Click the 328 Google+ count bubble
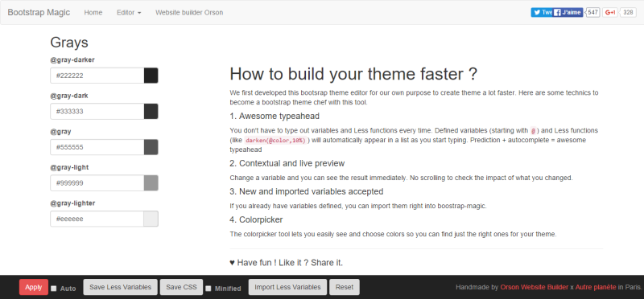 (x=628, y=12)
